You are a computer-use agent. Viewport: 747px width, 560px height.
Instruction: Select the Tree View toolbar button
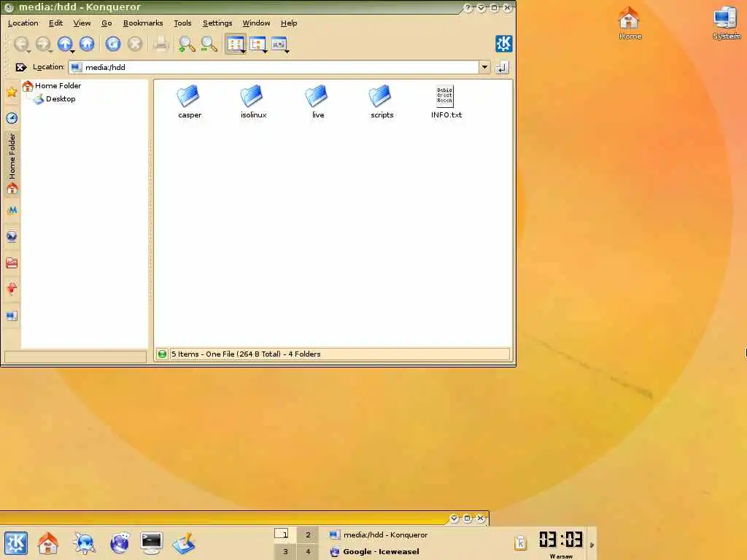click(256, 44)
